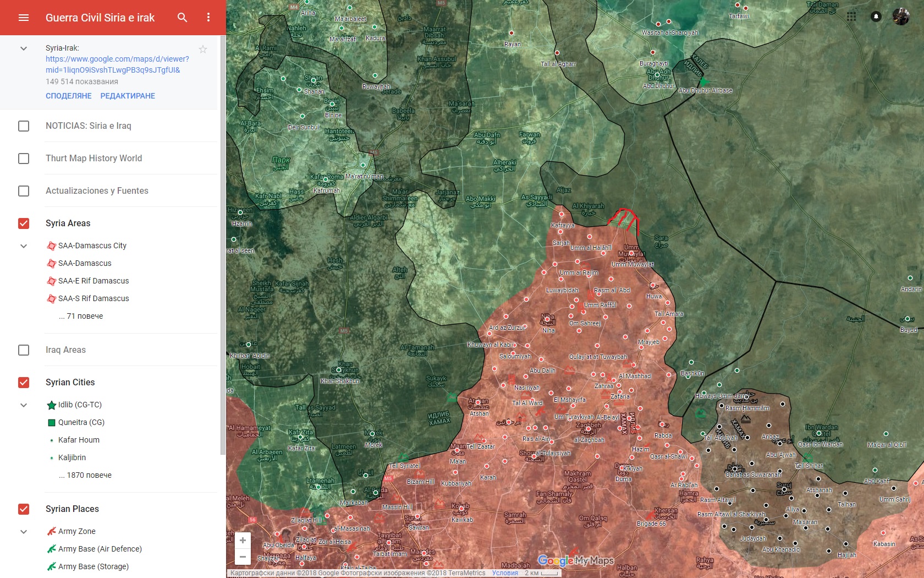The image size is (924, 578).
Task: Uncheck the Syrian Cities layer
Action: point(24,383)
